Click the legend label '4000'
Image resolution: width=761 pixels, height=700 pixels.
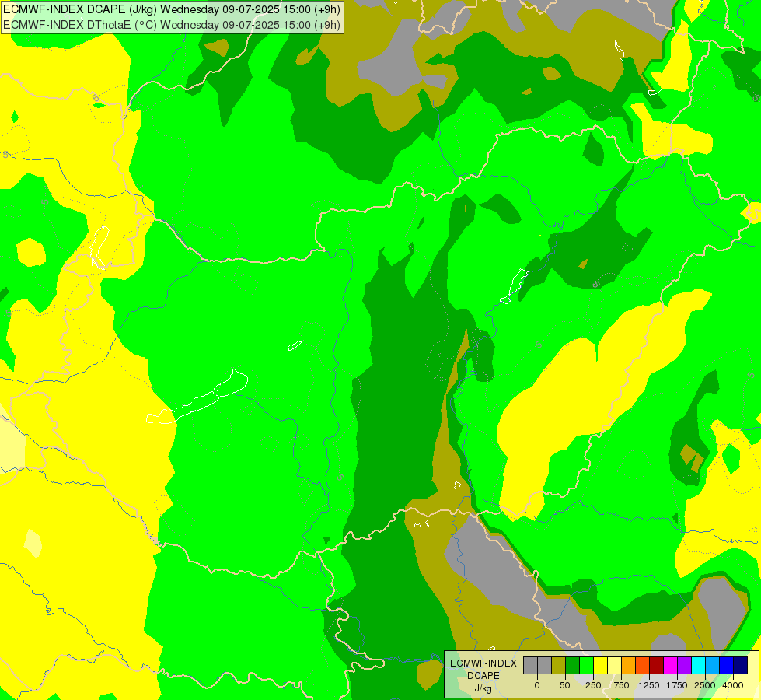point(733,685)
